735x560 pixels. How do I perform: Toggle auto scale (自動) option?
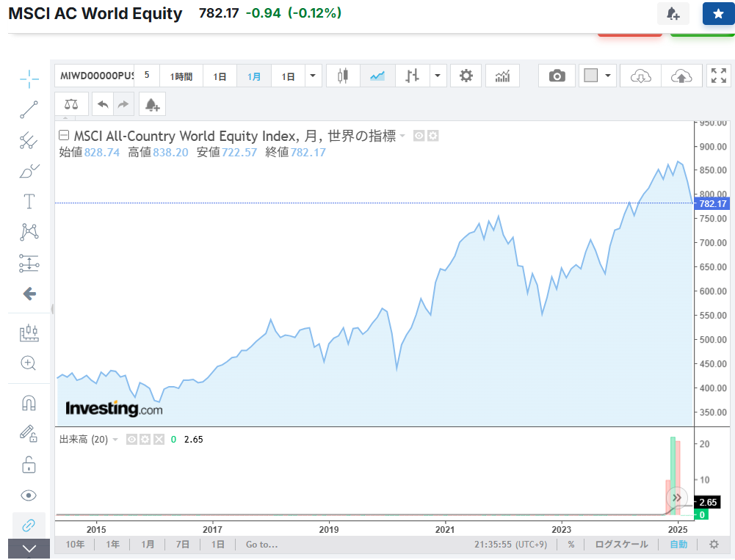tap(678, 545)
